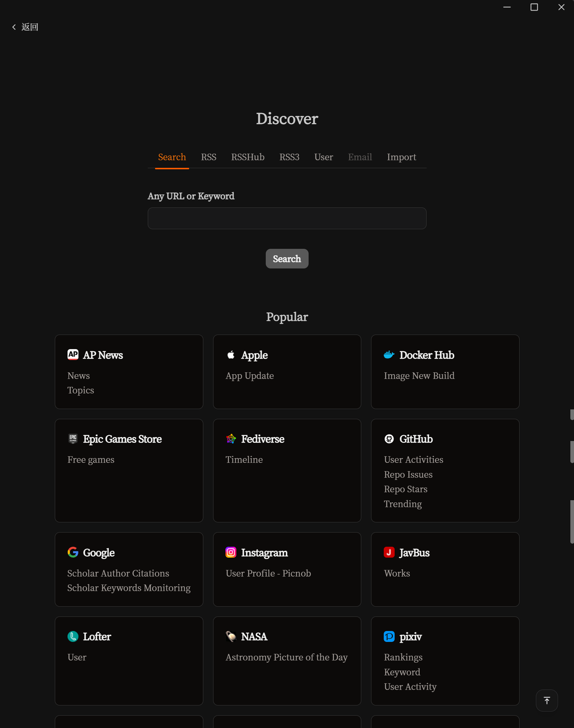
Task: Open 'Astronomy Picture of the Day'
Action: pyautogui.click(x=287, y=657)
